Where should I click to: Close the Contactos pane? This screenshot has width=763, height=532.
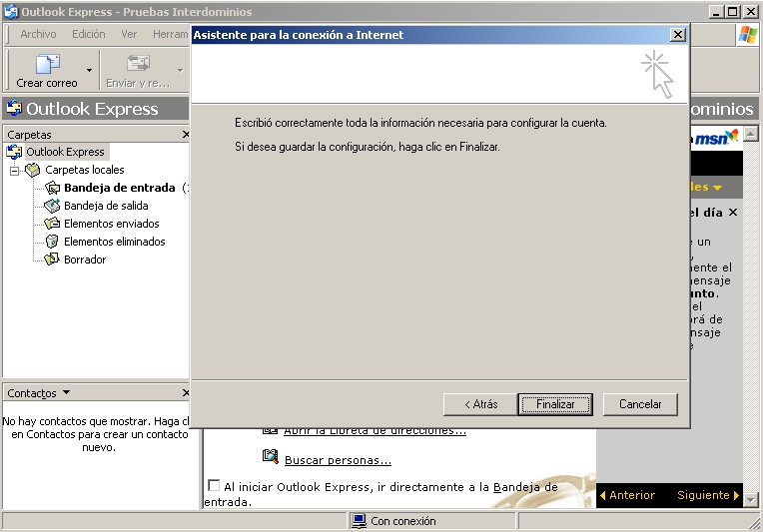coord(186,392)
